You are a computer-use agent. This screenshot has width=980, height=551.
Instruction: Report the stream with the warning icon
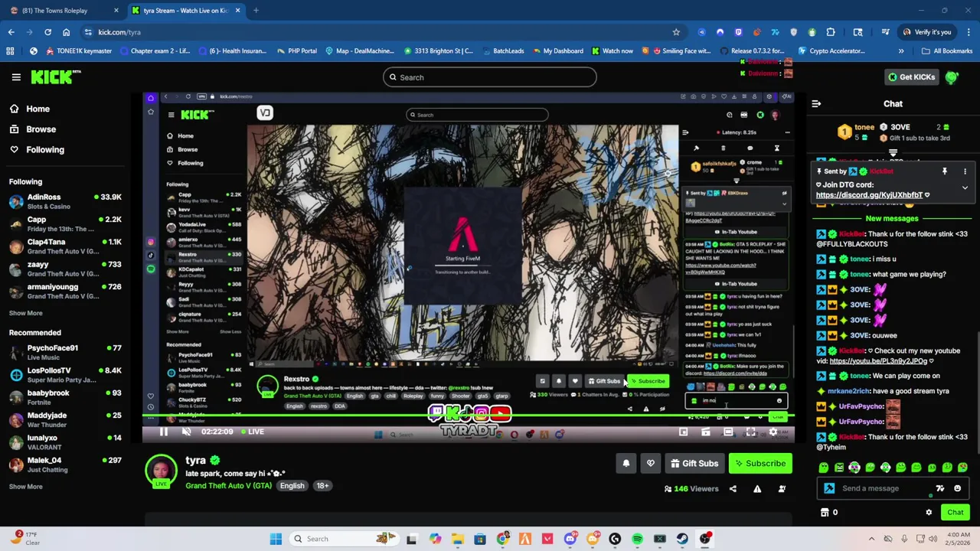tap(757, 489)
